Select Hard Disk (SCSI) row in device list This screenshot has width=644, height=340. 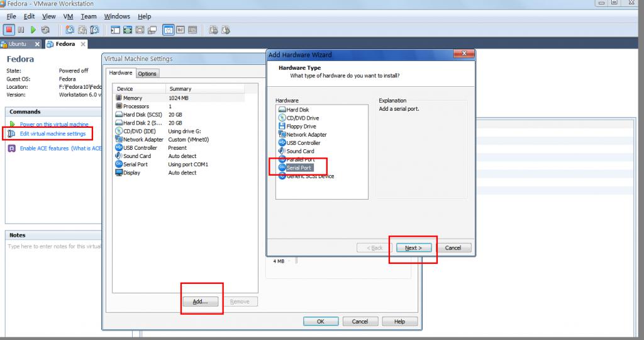[x=180, y=115]
